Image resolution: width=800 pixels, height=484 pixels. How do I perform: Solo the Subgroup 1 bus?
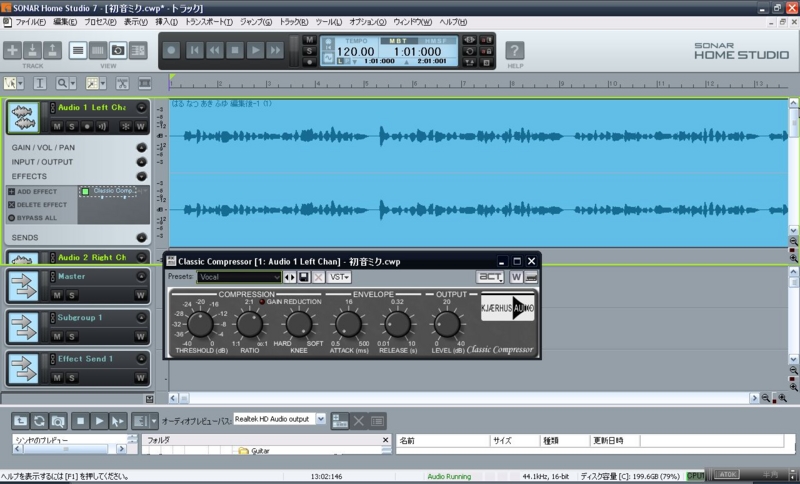coord(72,337)
